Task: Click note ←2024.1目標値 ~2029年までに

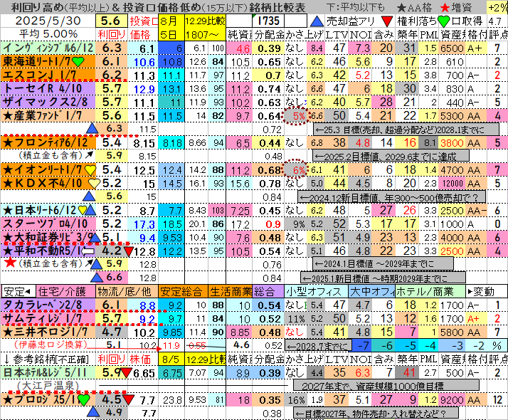Action: (x=383, y=264)
